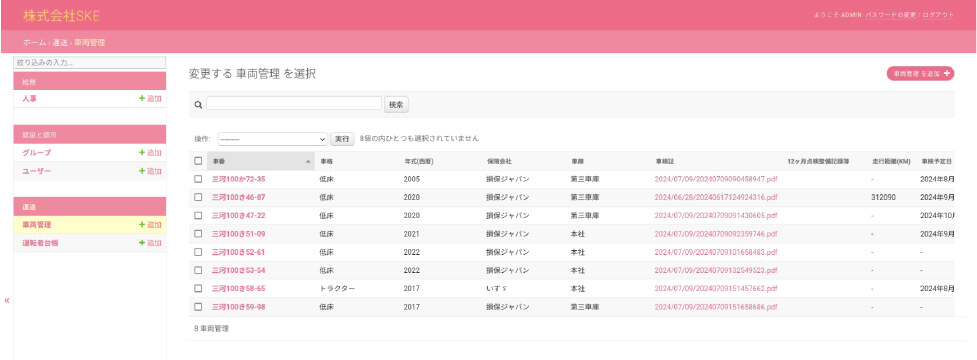
Task: Open vehicle 三河100か72-35
Action: pyautogui.click(x=239, y=179)
